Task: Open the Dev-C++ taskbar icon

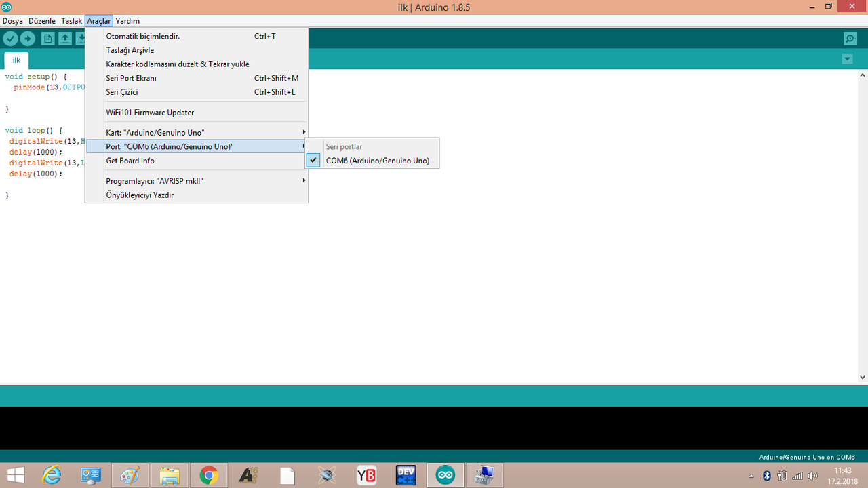Action: pyautogui.click(x=406, y=475)
